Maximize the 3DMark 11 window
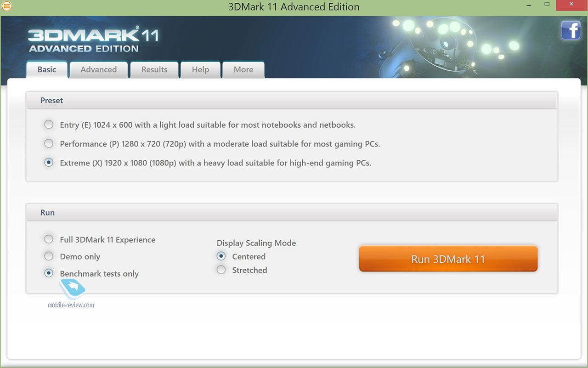This screenshot has width=588, height=368. (547, 5)
